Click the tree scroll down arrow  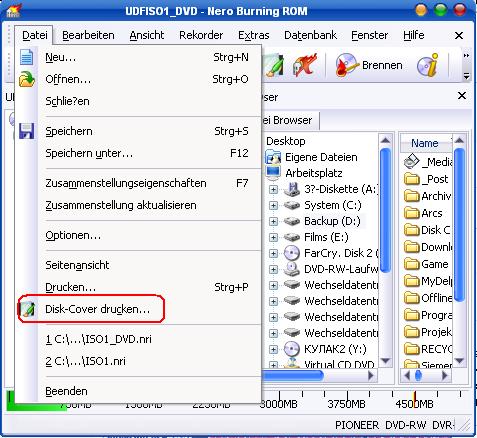[x=385, y=361]
